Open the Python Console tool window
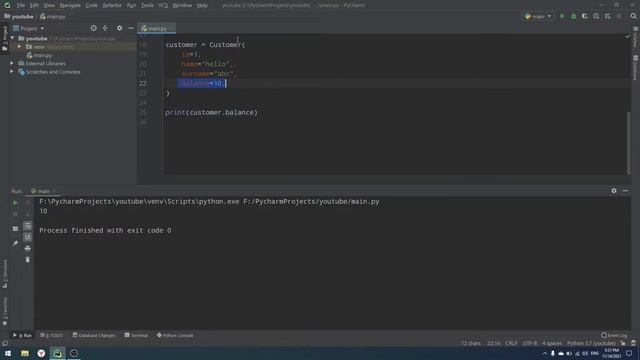 [x=176, y=335]
